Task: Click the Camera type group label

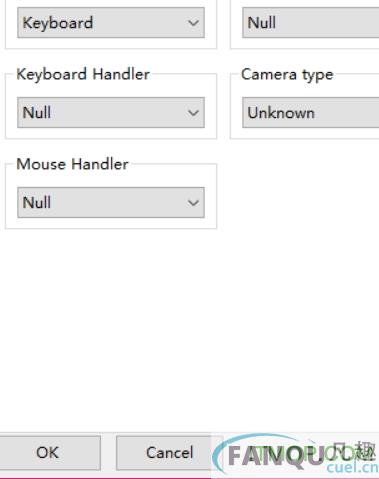Action: click(287, 74)
